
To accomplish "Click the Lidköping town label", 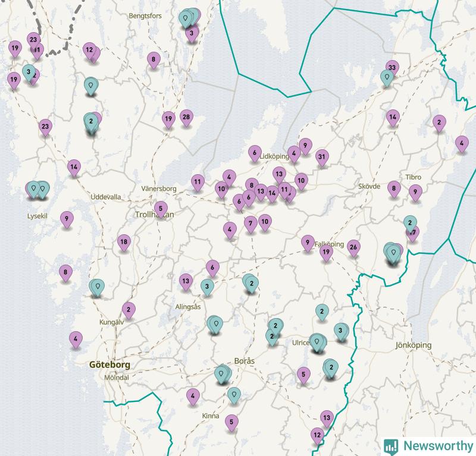I will 274,156.
